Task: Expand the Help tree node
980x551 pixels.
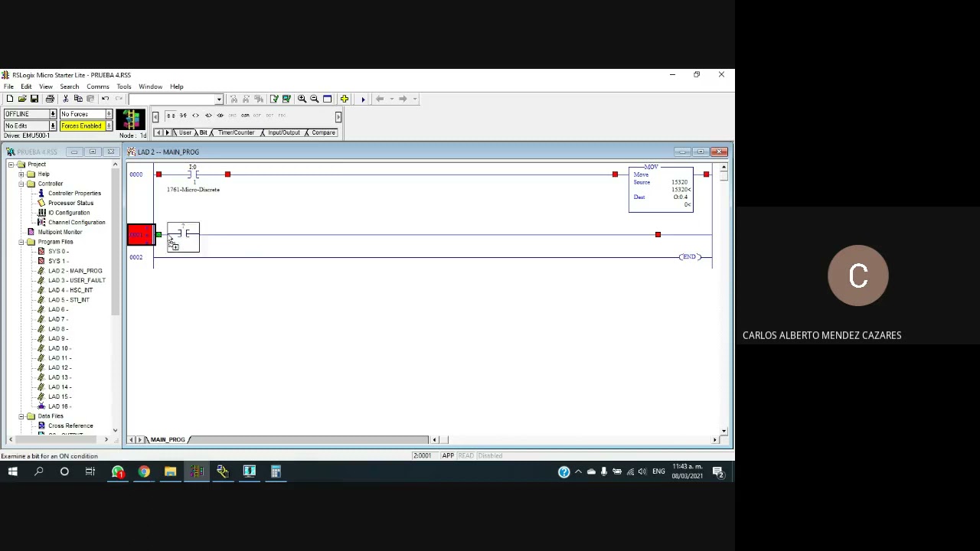Action: pos(21,174)
